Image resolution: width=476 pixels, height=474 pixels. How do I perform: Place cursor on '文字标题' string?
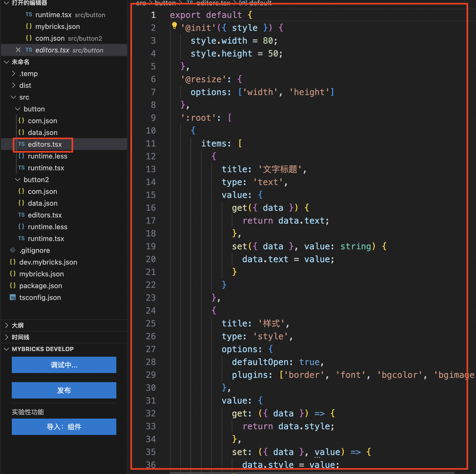[280, 169]
